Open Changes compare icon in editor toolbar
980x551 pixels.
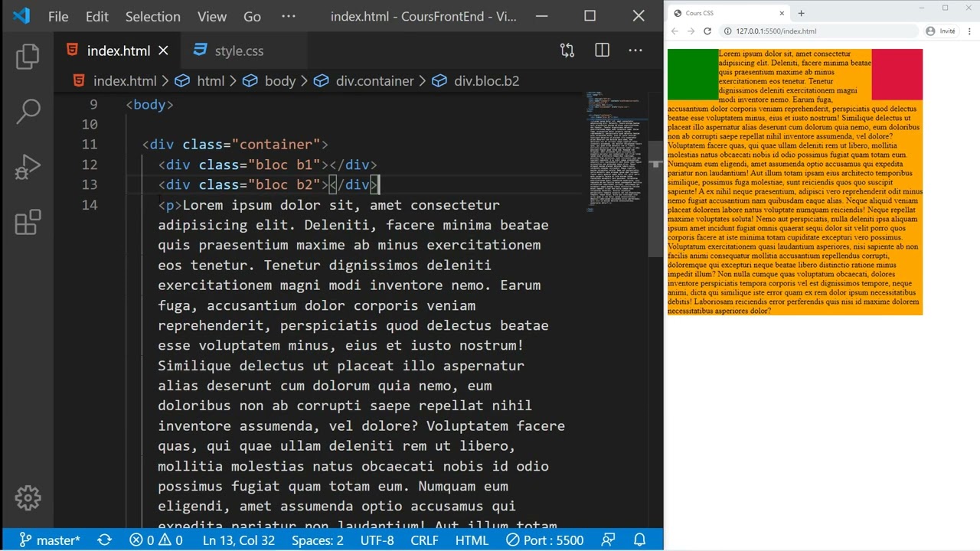(x=567, y=51)
